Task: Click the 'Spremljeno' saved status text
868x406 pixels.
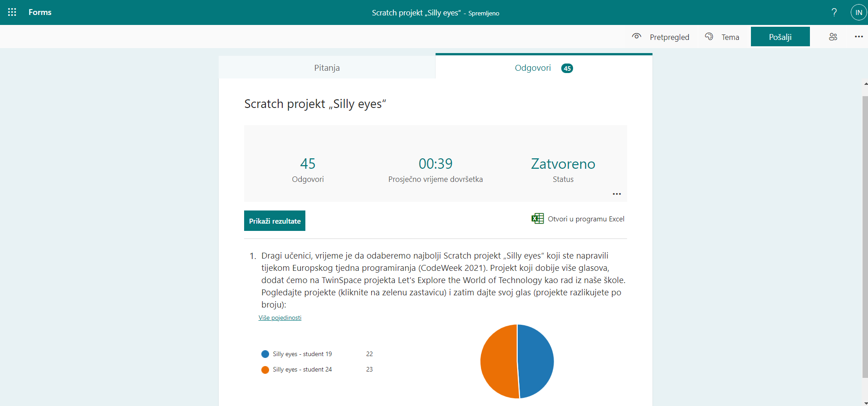Action: point(484,13)
